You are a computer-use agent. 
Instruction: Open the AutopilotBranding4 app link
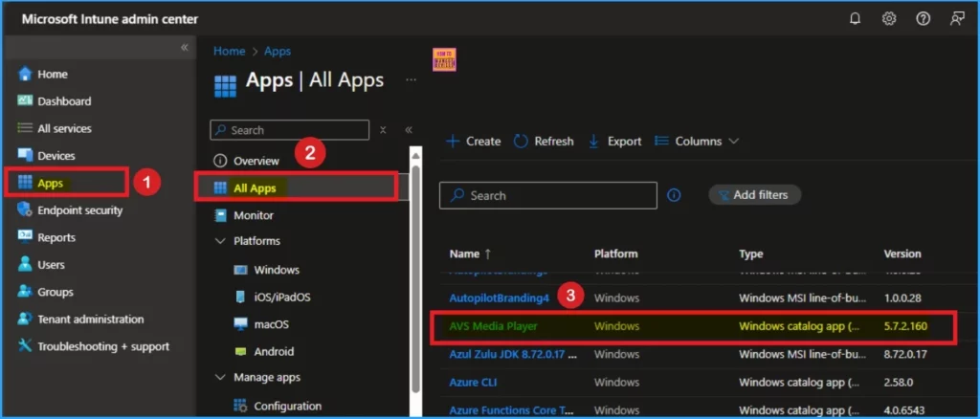coord(499,298)
